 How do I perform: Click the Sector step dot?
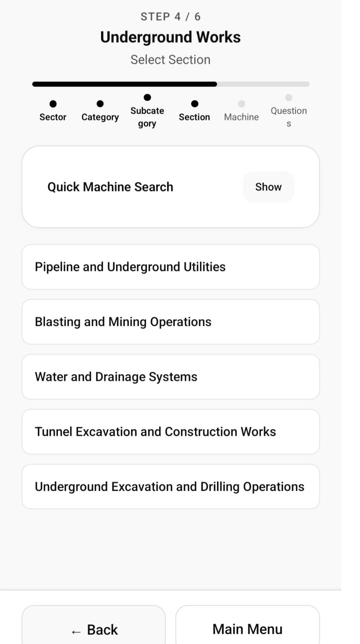coord(53,104)
